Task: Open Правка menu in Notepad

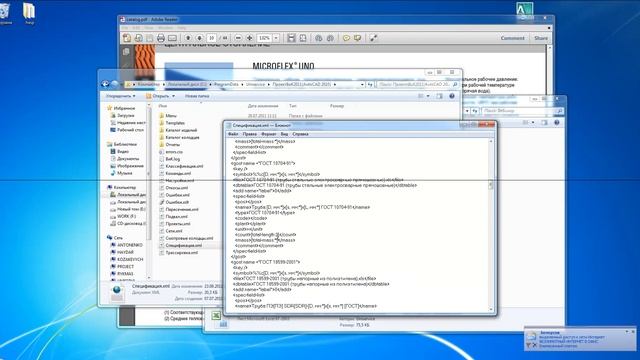Action: point(249,134)
